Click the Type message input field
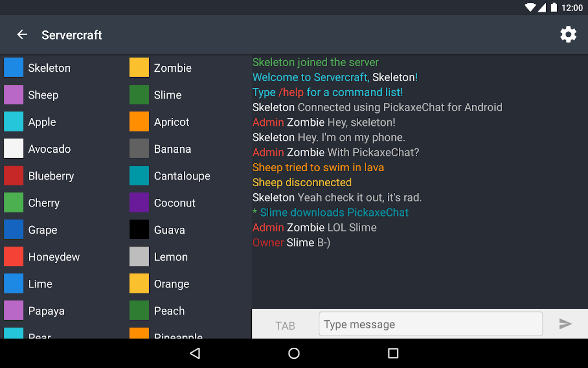The image size is (588, 368). coord(430,324)
